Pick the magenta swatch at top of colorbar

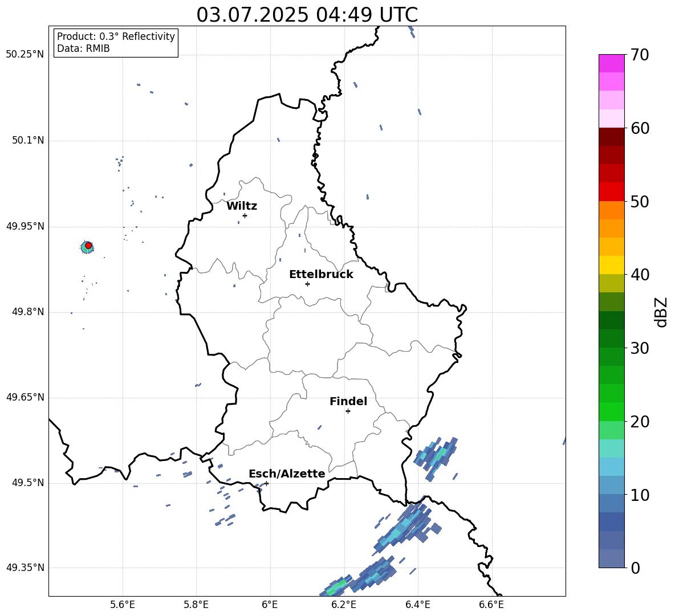coord(611,64)
